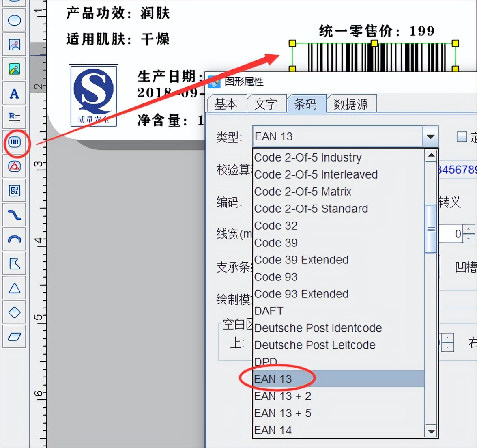Choose EAN 14 barcode type
Viewport: 477px width, 448px height.
click(339, 430)
